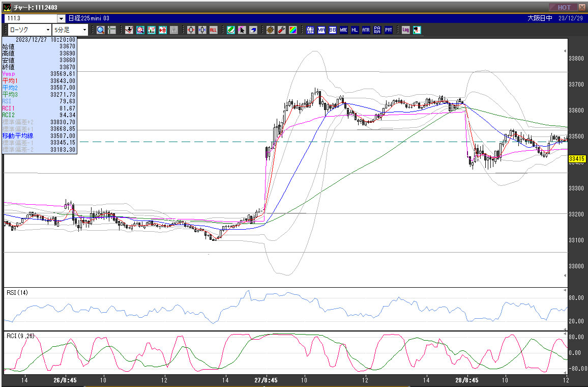This screenshot has width=588, height=387.
Task: Open the 111.3 symbol code dropdown arrow
Action: point(61,18)
